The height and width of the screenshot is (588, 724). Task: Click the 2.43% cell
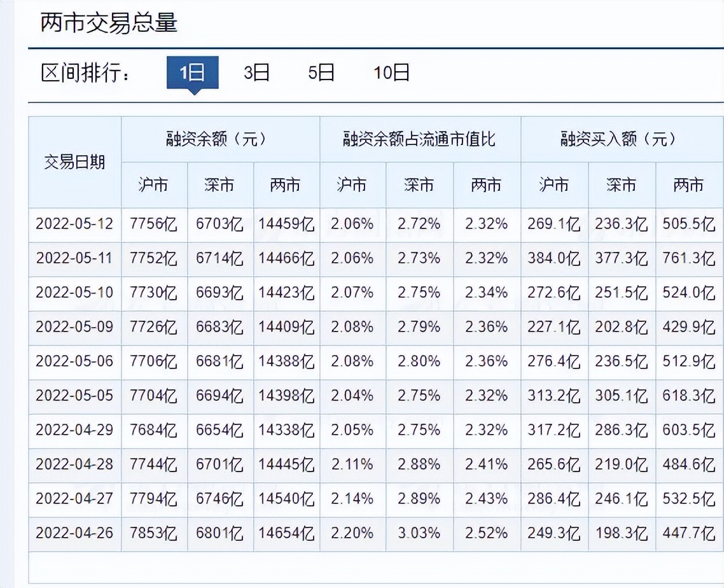487,500
